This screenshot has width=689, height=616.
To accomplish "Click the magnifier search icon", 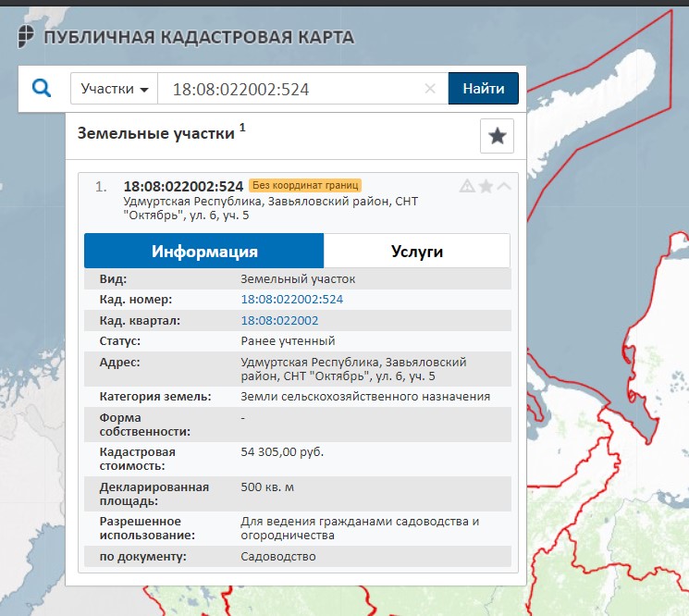I will [x=42, y=89].
